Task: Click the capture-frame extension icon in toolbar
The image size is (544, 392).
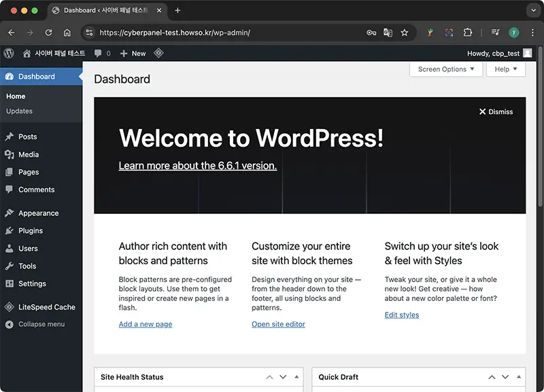Action: click(449, 33)
